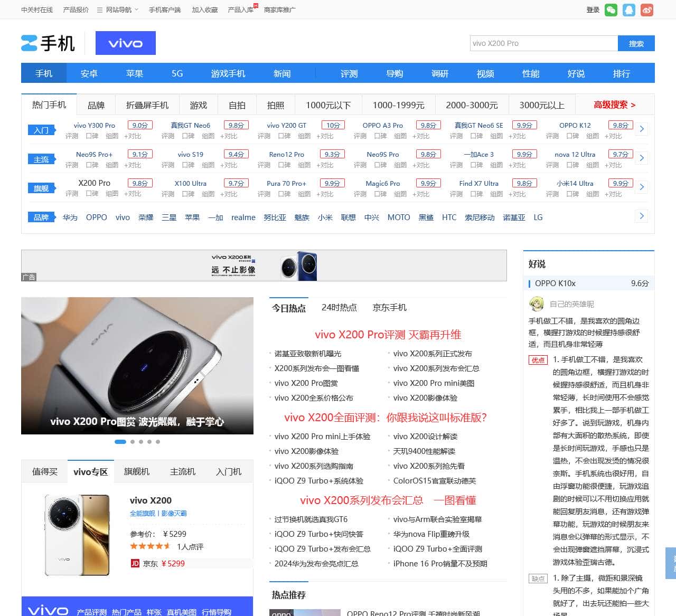The image size is (676, 616).
Task: Open the 产品入库 top link
Action: pos(241,10)
